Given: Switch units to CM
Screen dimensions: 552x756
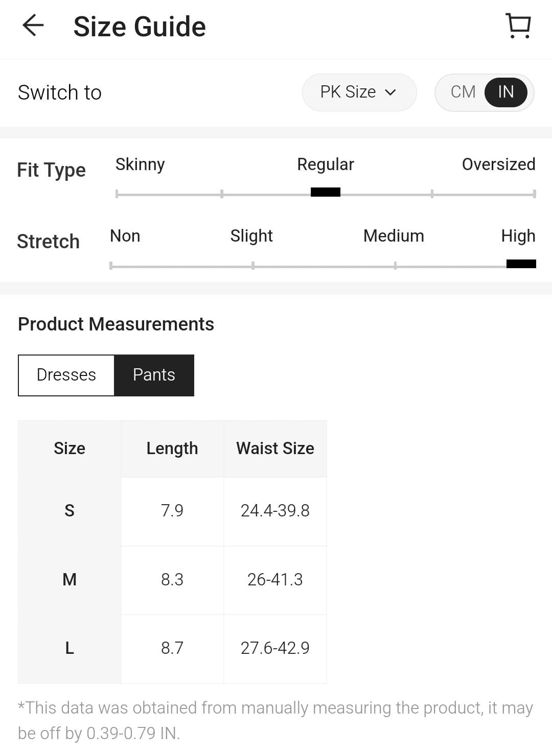Looking at the screenshot, I should pos(463,92).
